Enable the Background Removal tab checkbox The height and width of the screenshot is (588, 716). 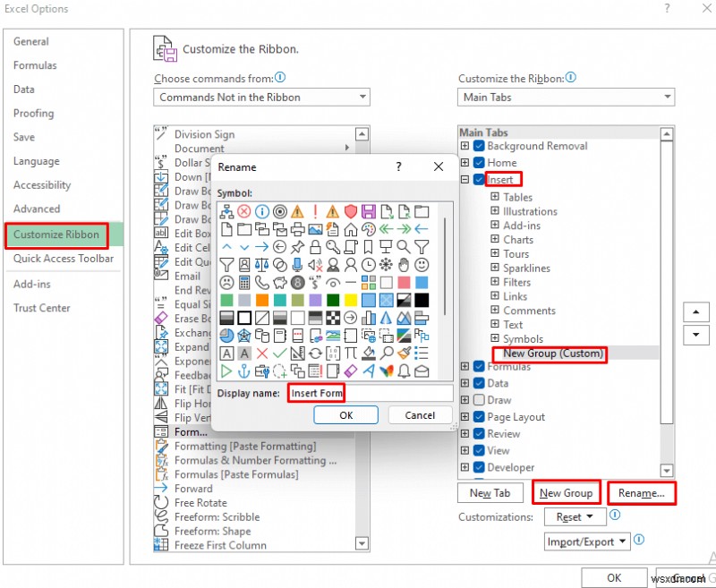480,146
